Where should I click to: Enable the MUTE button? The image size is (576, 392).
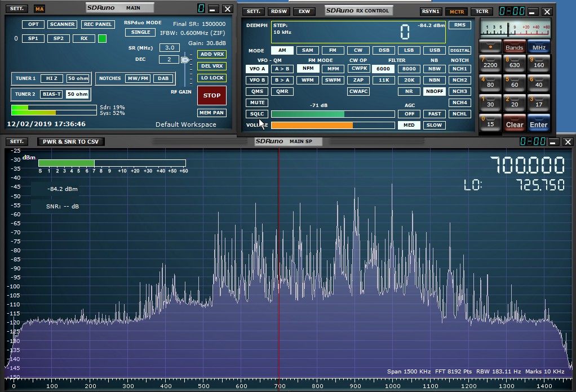pos(257,103)
